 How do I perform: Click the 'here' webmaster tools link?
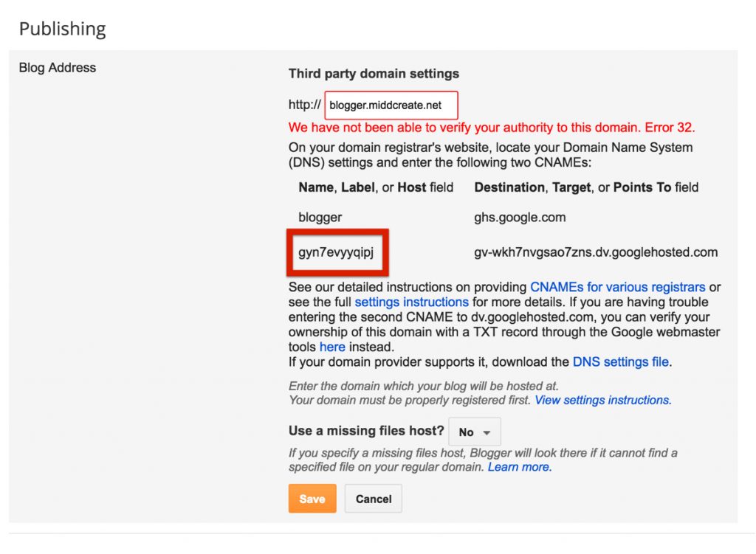pyautogui.click(x=332, y=347)
